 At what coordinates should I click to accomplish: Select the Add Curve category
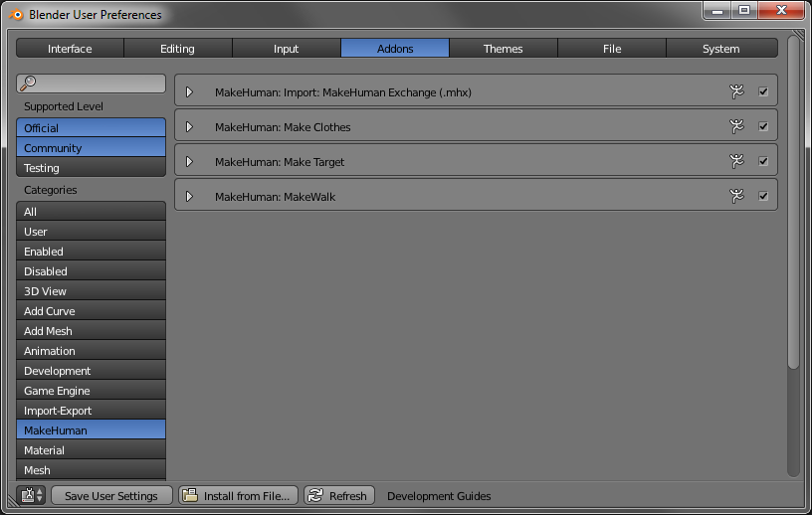click(92, 310)
